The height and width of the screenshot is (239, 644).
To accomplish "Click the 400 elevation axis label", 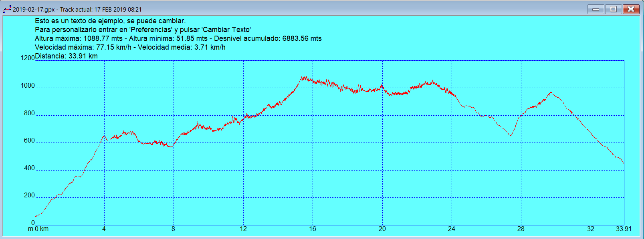I will click(x=29, y=168).
